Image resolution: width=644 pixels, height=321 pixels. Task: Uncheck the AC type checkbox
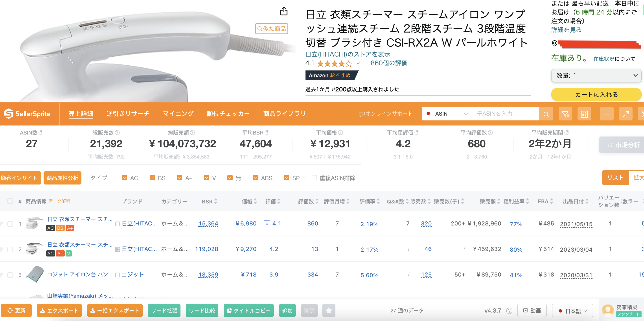(x=125, y=178)
